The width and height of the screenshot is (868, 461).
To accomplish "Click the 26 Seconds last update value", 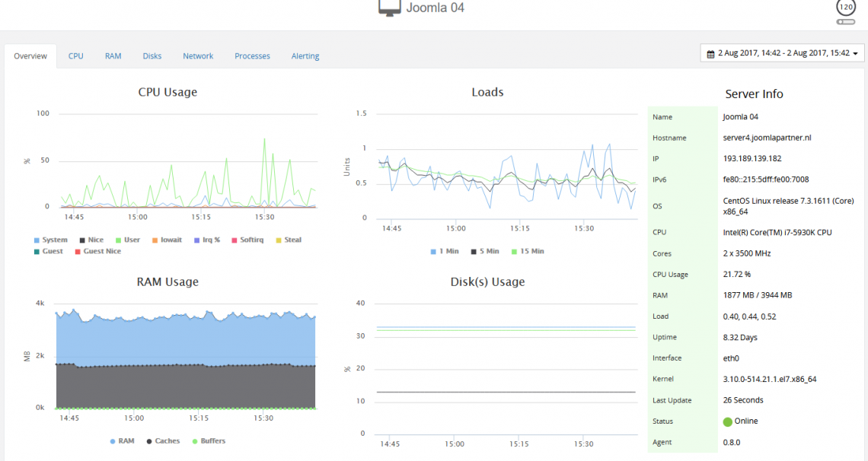I will 743,400.
